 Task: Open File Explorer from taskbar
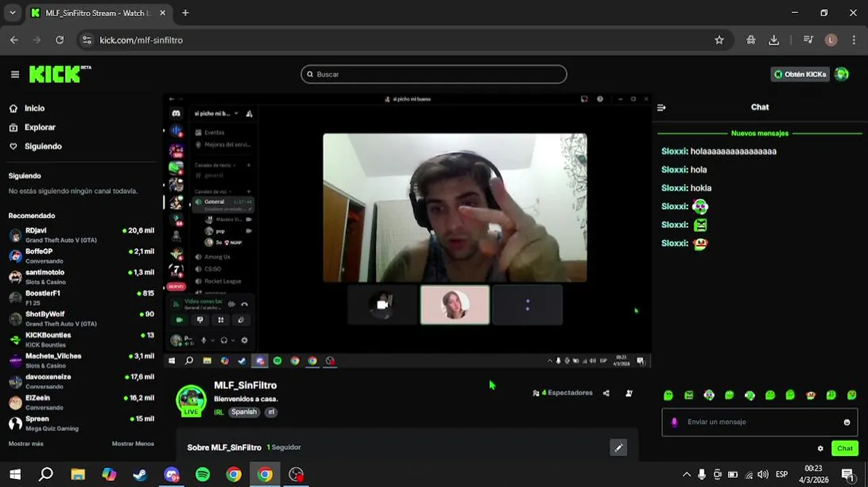78,475
